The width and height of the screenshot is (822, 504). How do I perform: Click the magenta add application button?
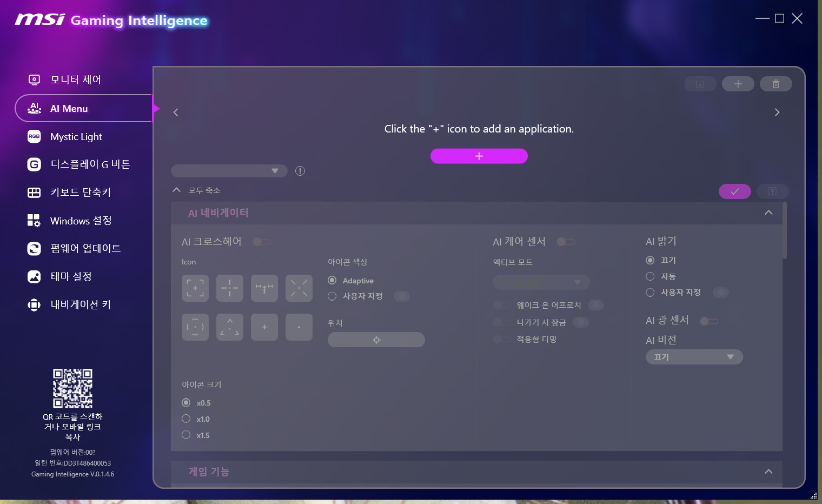pos(479,156)
